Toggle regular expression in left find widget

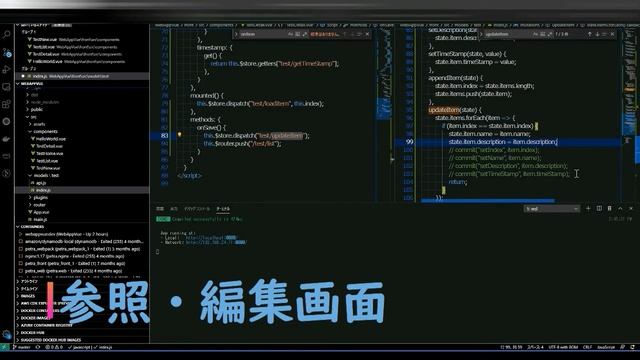[304, 34]
